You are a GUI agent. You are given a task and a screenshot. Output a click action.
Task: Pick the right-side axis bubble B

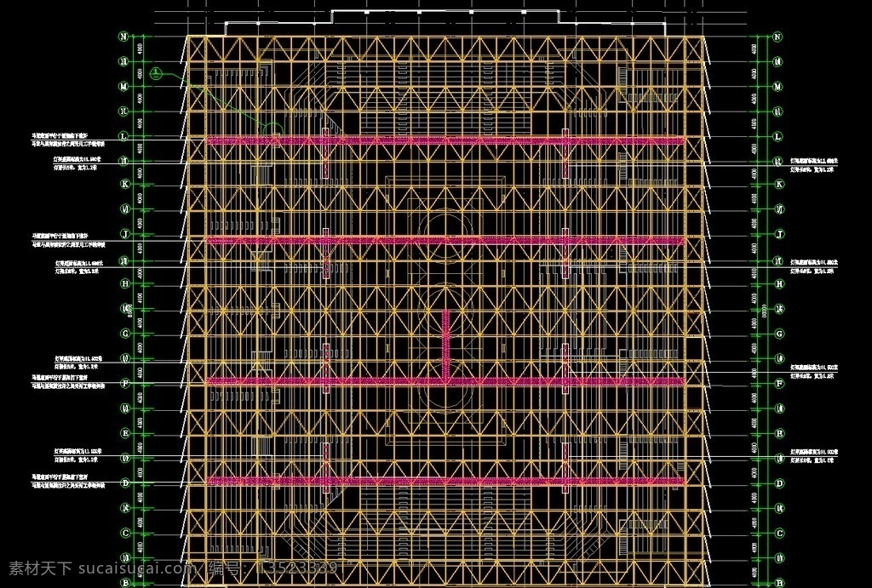[779, 582]
